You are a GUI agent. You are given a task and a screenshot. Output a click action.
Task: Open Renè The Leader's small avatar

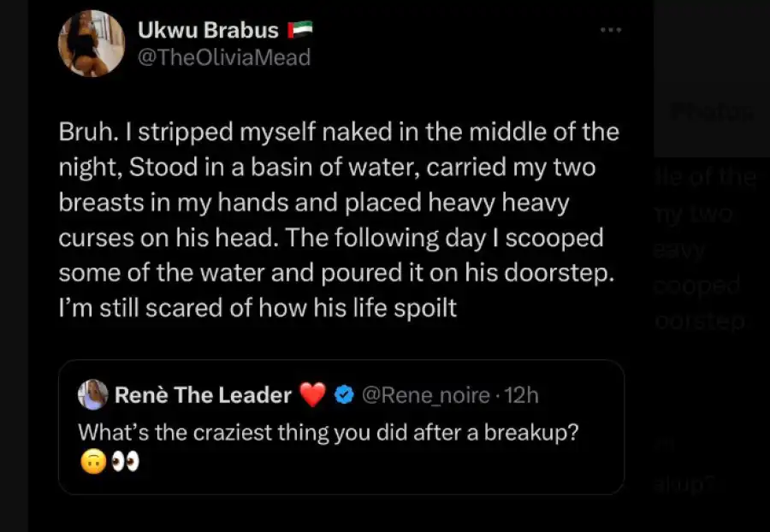(92, 394)
